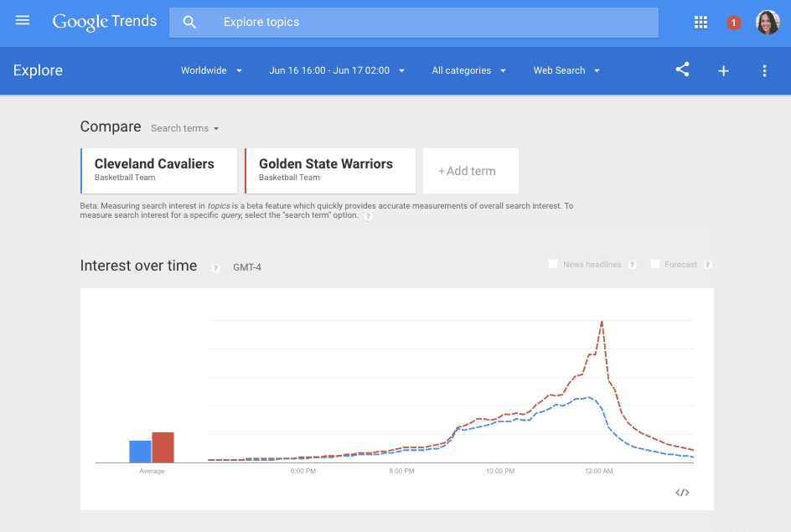791x532 pixels.
Task: Open the three-dot more options menu
Action: [x=764, y=71]
